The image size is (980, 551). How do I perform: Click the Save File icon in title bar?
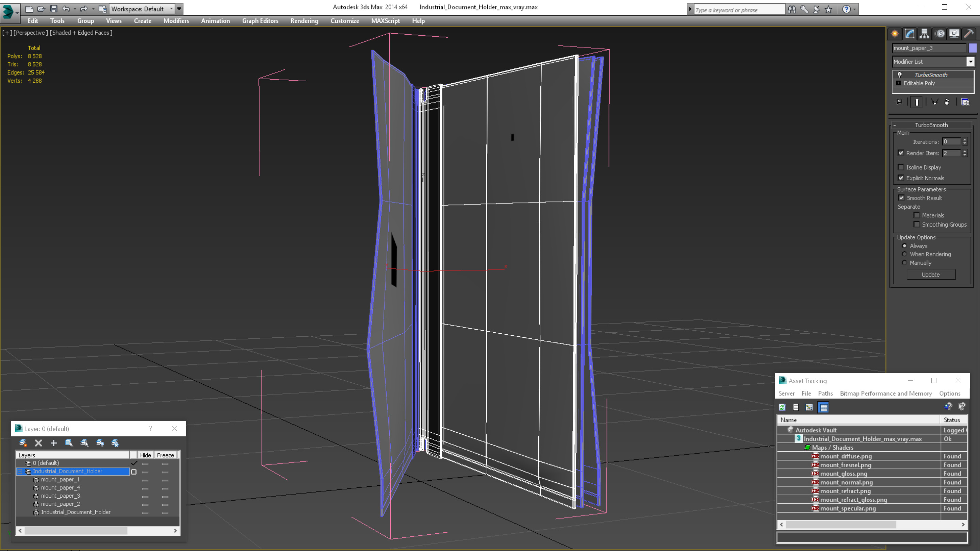click(54, 9)
